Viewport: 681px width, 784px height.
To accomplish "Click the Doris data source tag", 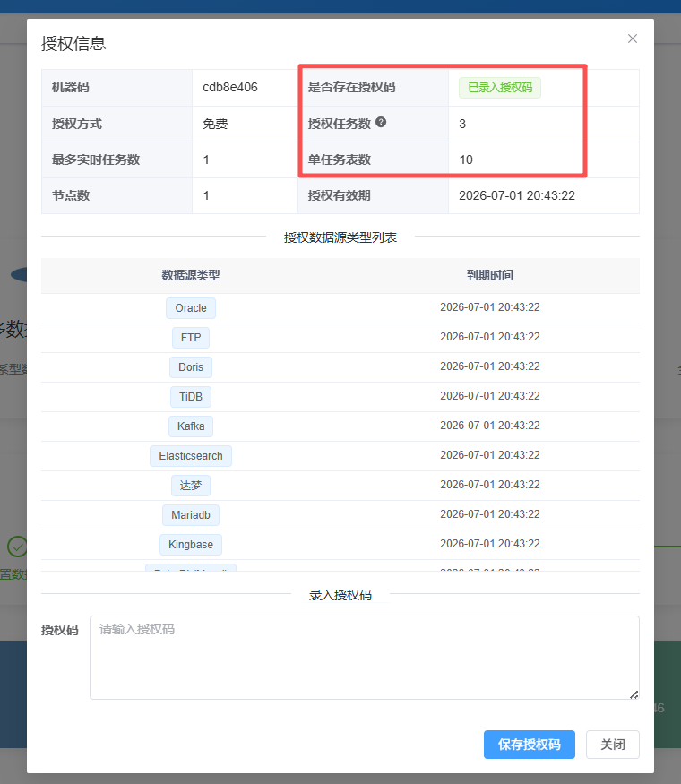I will pos(191,367).
